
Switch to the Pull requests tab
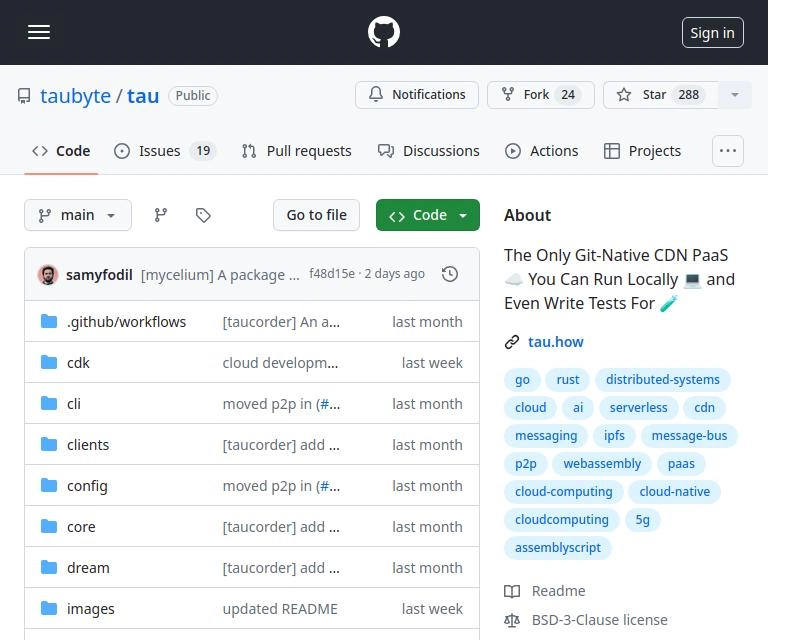[x=297, y=151]
